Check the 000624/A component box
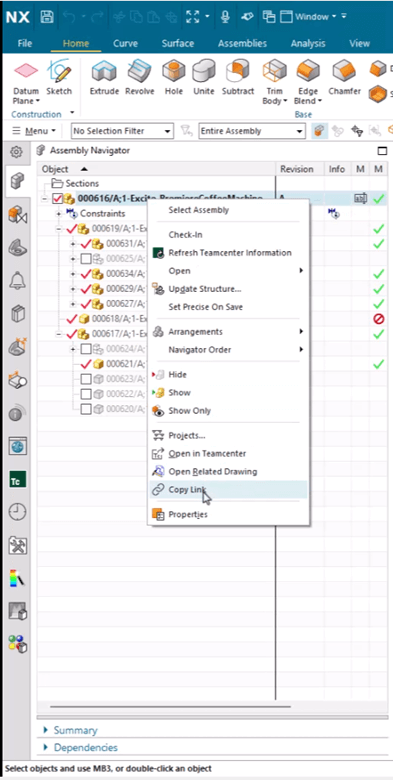The image size is (393, 780). [x=86, y=349]
